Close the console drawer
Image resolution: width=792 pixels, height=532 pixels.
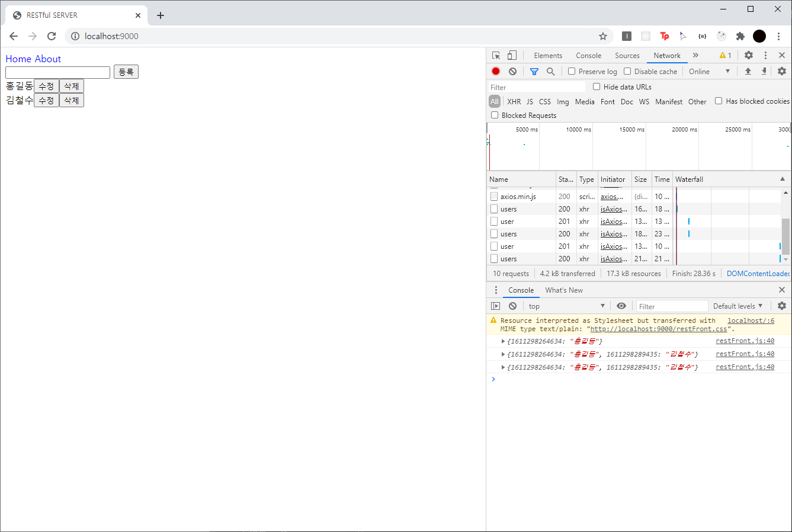pos(782,290)
